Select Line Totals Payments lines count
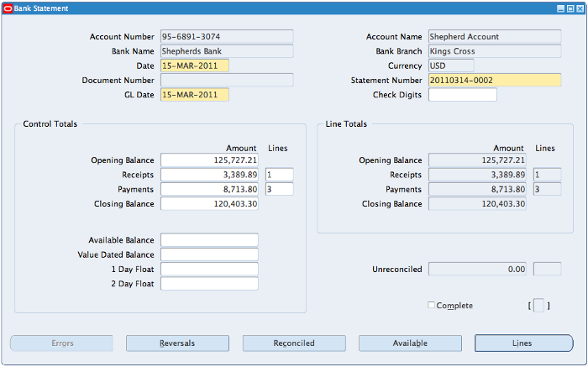Screen dimensions: 588x367 (x=547, y=189)
